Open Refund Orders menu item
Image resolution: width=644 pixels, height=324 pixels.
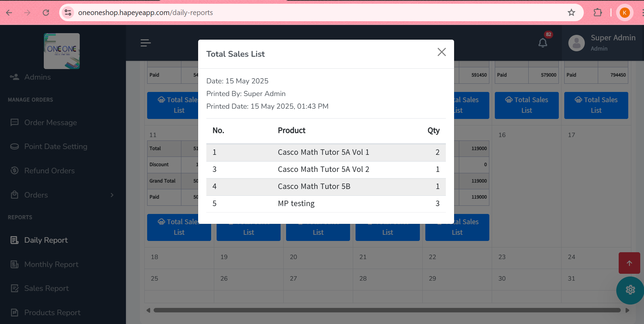[49, 171]
